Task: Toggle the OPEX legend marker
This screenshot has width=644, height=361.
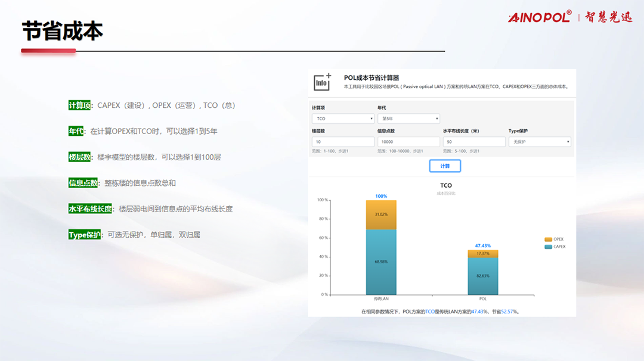Action: click(x=548, y=239)
